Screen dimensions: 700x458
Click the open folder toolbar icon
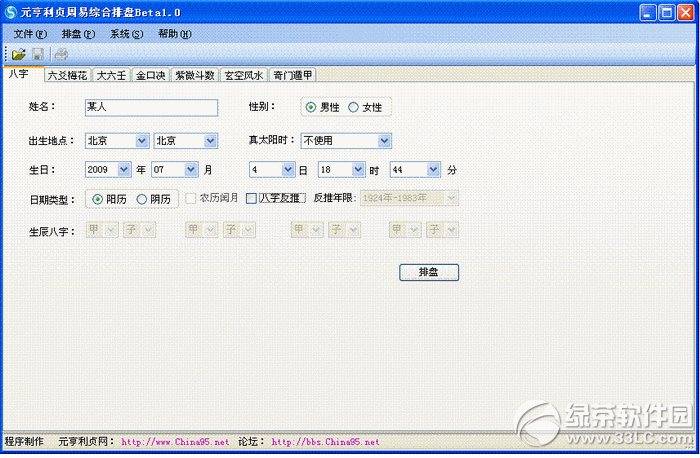coord(18,53)
